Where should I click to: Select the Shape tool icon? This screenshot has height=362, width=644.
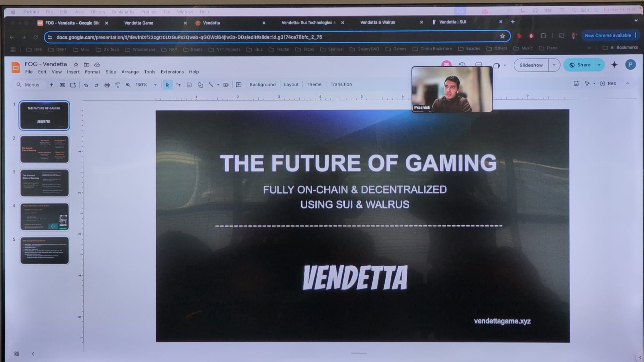(x=200, y=85)
